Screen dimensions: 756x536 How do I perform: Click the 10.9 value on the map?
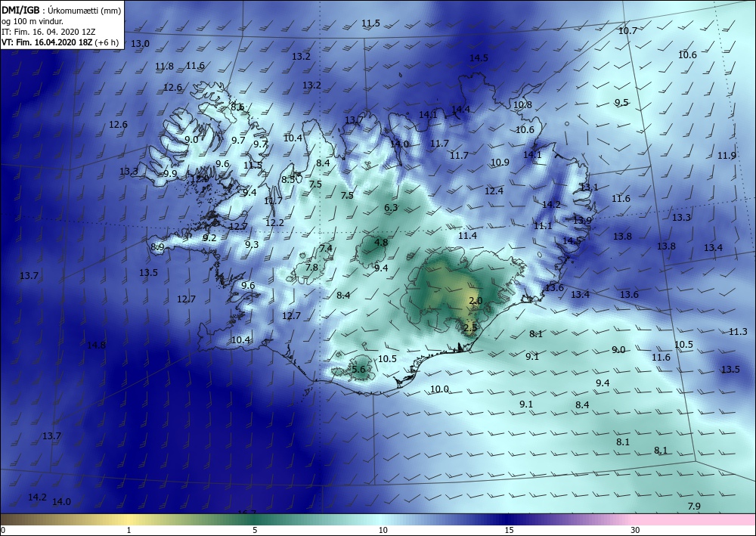click(x=500, y=162)
